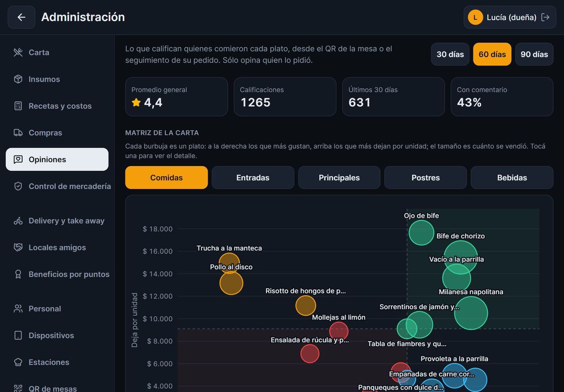
Task: Click the Compras truck icon
Action: [x=18, y=133]
